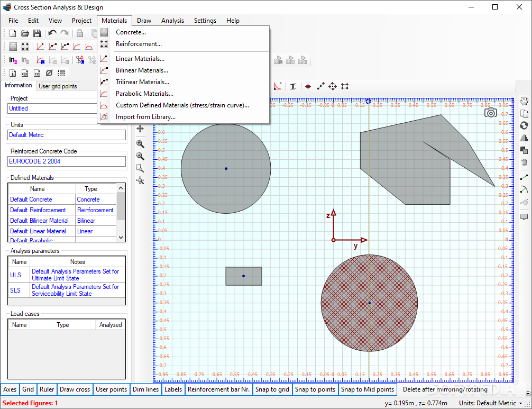Toggle the Axes display button

(10, 389)
